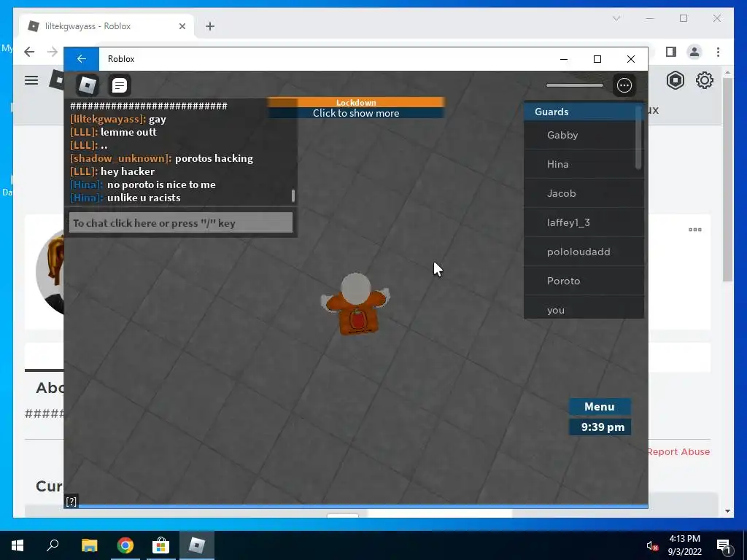Screen dimensions: 747x560
Task: Click chat message 'unlike u racists'
Action: pyautogui.click(x=144, y=198)
